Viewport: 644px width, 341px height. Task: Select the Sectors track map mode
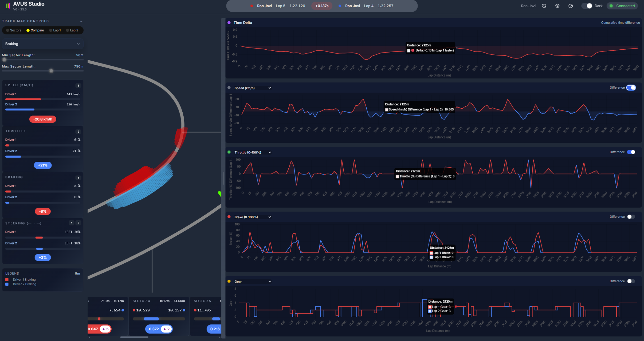point(14,31)
